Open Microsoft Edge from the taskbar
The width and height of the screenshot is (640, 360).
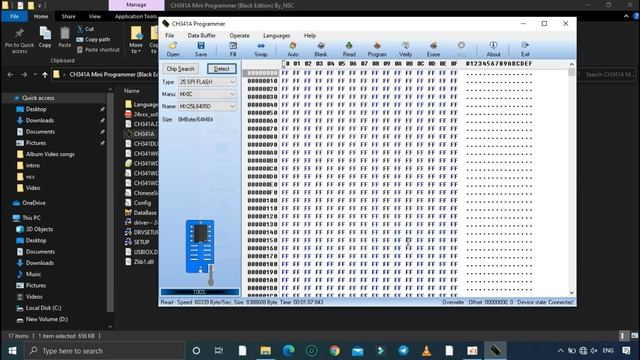(x=289, y=351)
